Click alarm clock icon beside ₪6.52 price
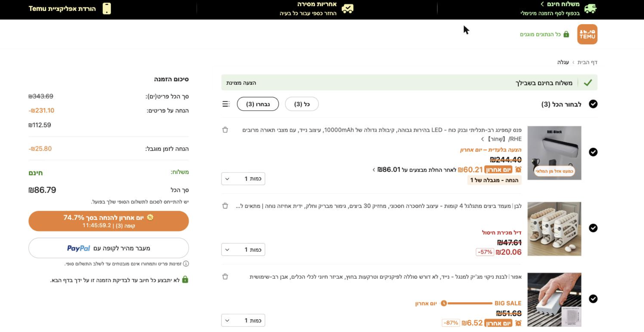644x332 pixels. [x=518, y=323]
